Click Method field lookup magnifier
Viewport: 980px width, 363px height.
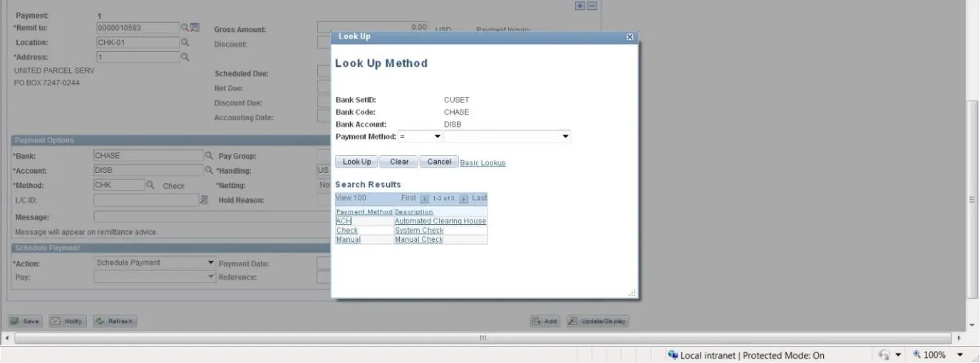click(150, 185)
